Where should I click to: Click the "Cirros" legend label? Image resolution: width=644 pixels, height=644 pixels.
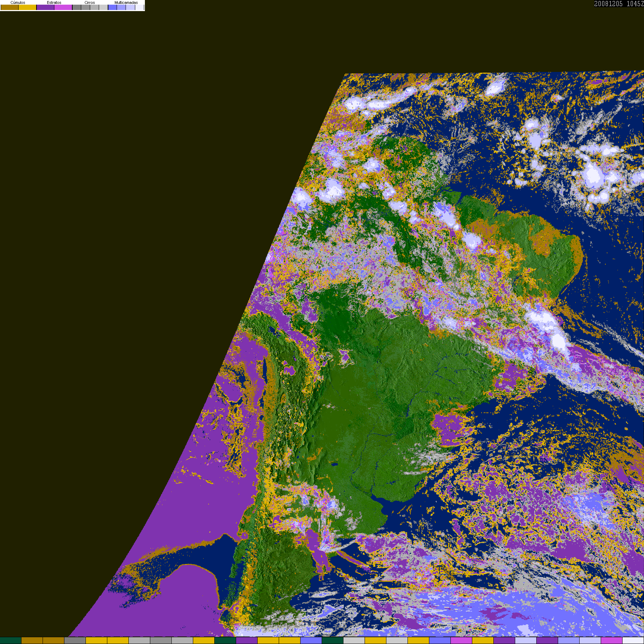(x=90, y=3)
